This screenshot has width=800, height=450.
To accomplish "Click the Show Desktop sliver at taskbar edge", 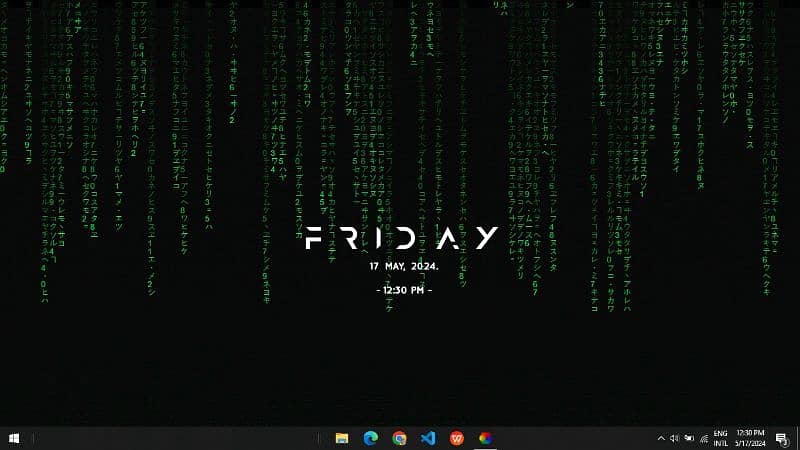I will tap(798, 438).
